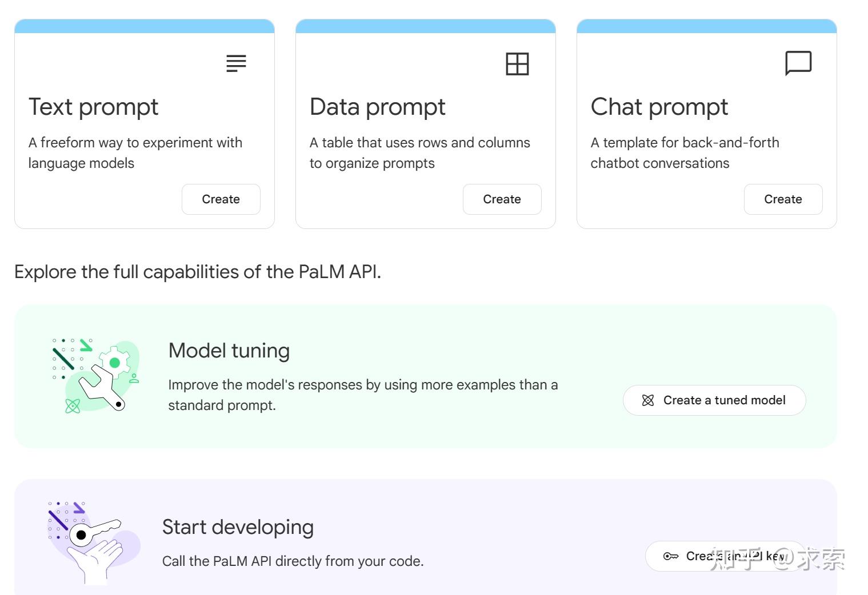Click the "Model tuning" heading
The width and height of the screenshot is (868, 595).
[x=229, y=351]
